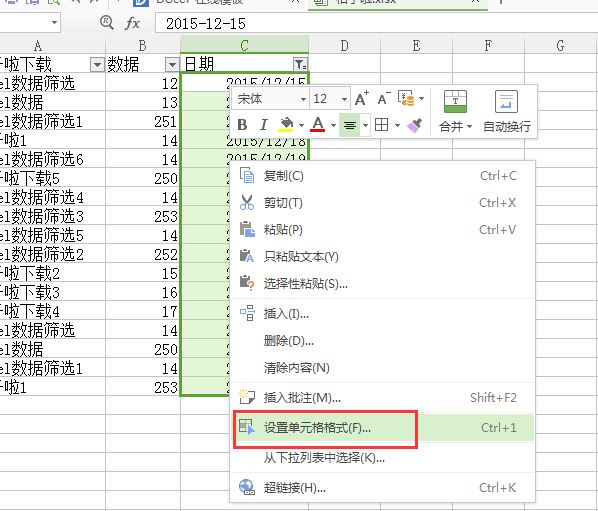Viewport: 598px width, 511px height.
Task: Select 从下拉列表中选择(K)... entry
Action: tap(383, 458)
